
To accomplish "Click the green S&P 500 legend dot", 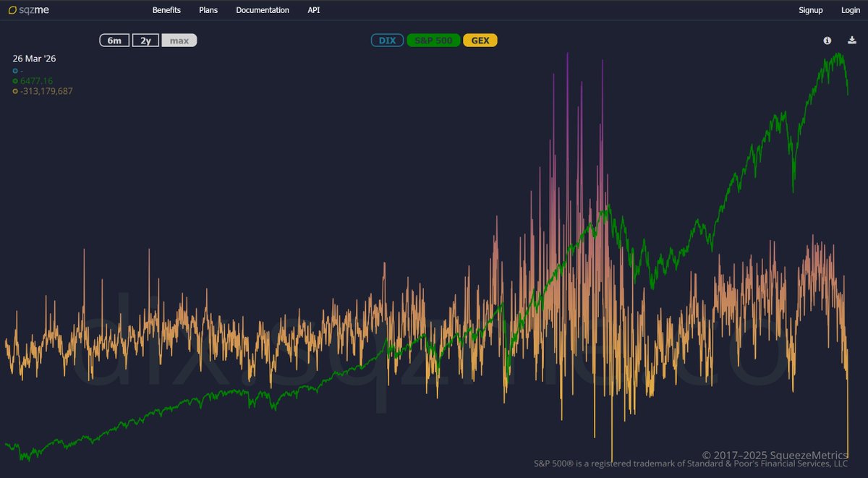I will (14, 81).
